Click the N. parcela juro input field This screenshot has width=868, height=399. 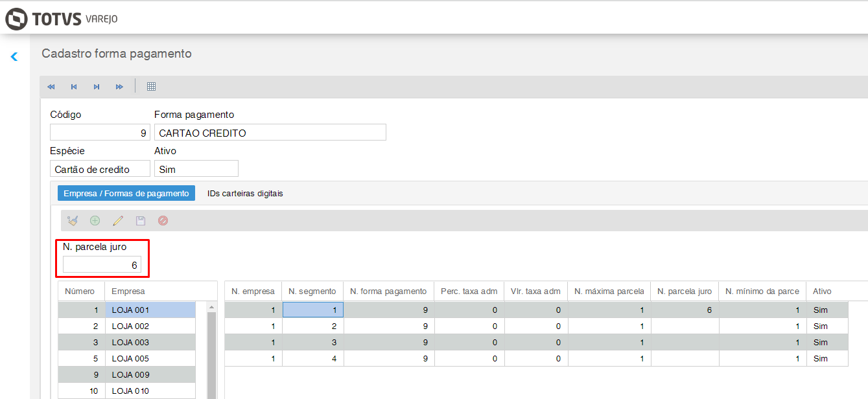(102, 265)
